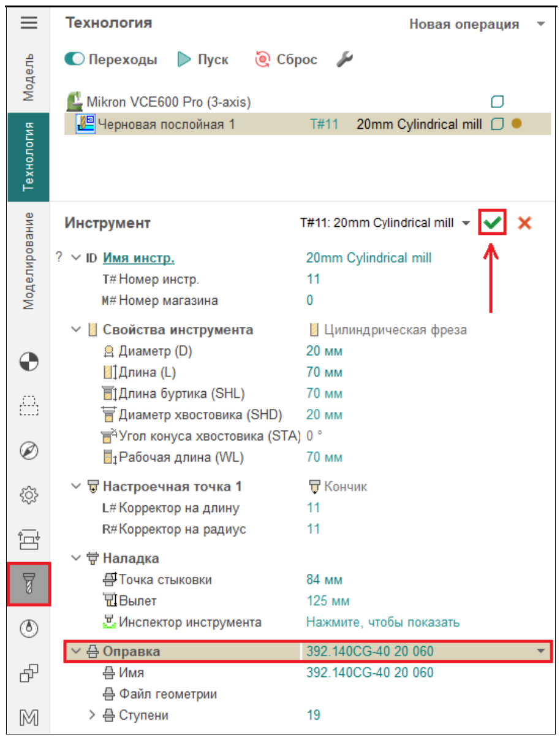Toggle checkbox on Черновая послойная 1 row
The height and width of the screenshot is (740, 560).
tap(497, 124)
